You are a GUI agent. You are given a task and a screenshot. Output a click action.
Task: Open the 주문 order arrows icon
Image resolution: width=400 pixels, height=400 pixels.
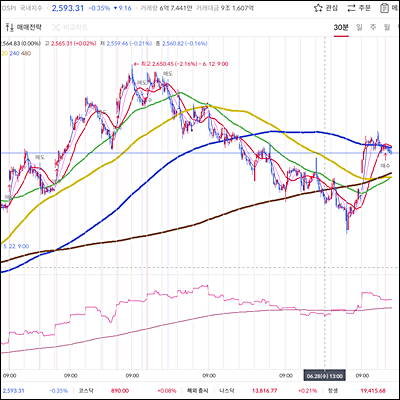coord(352,8)
